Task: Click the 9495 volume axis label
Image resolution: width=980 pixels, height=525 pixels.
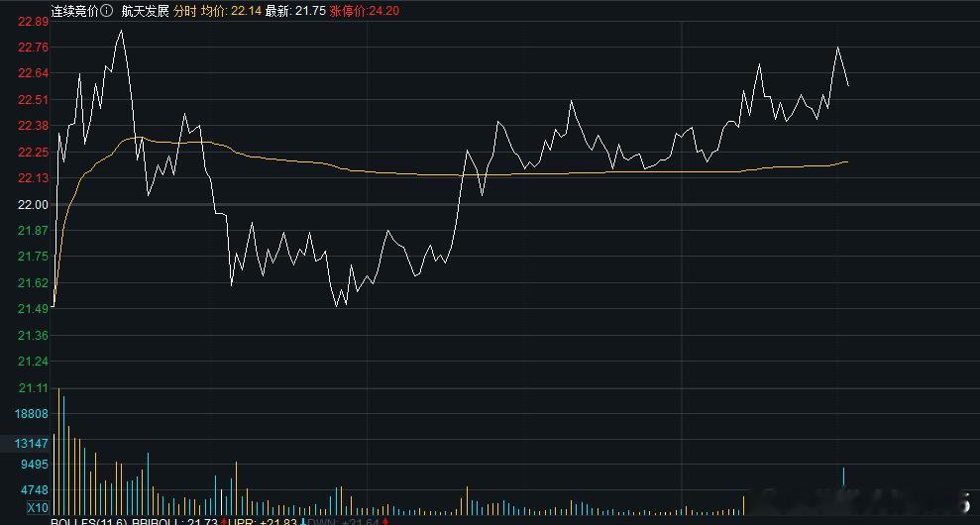Action: click(x=37, y=465)
